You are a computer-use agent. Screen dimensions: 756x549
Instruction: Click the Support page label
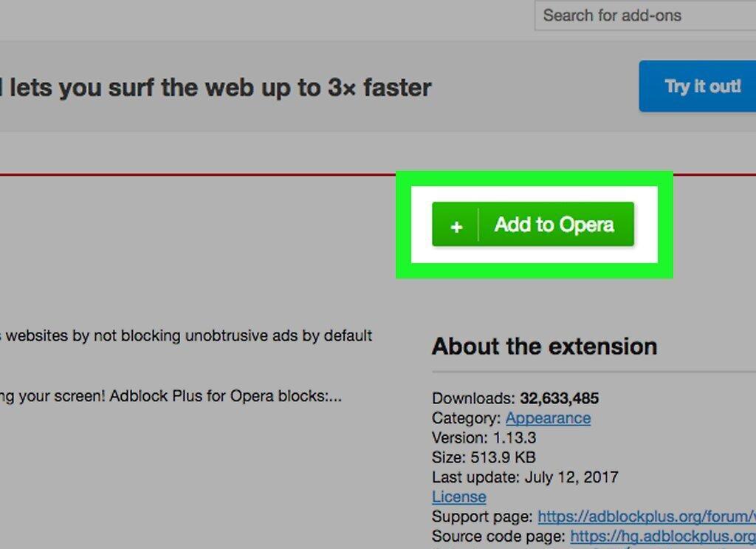pos(482,516)
